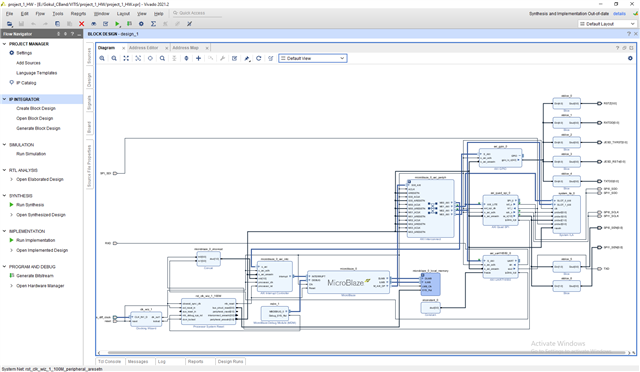This screenshot has height=372, width=640.
Task: Expand Open Elaborated Design
Action: pyautogui.click(x=11, y=179)
